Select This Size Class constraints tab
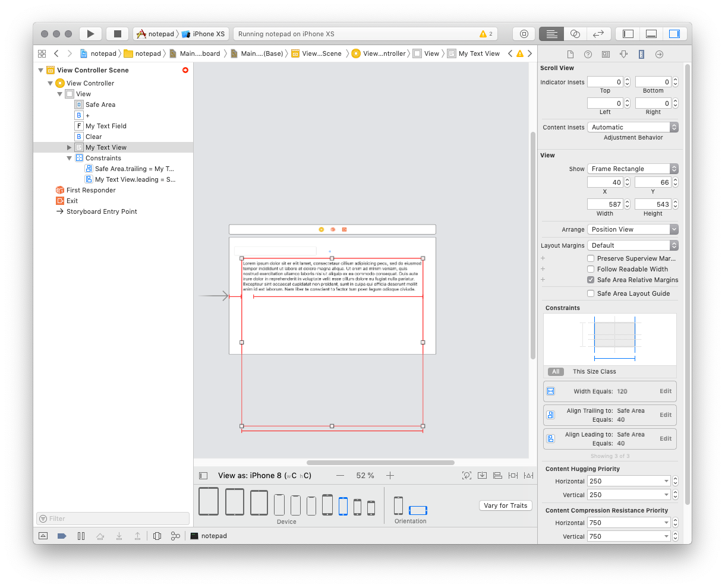 [594, 372]
